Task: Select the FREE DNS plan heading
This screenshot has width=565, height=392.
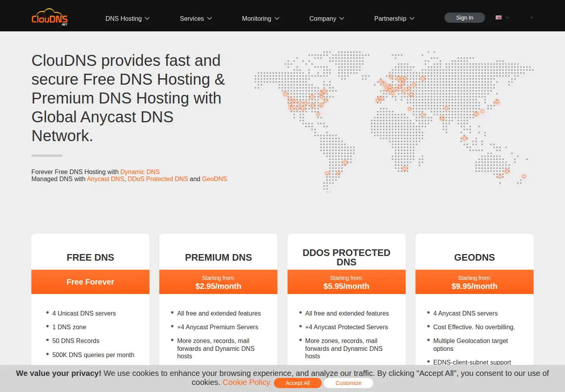Action: (90, 258)
